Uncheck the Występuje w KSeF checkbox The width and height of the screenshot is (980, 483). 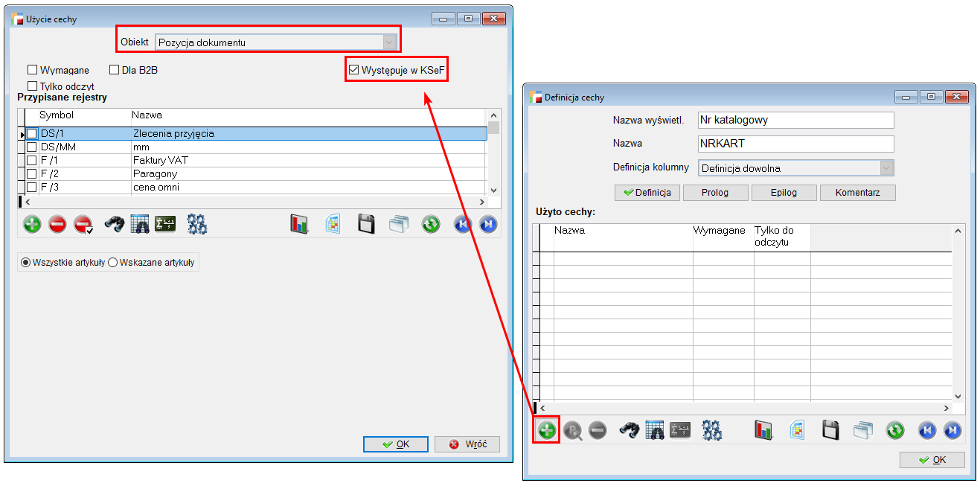coord(354,71)
